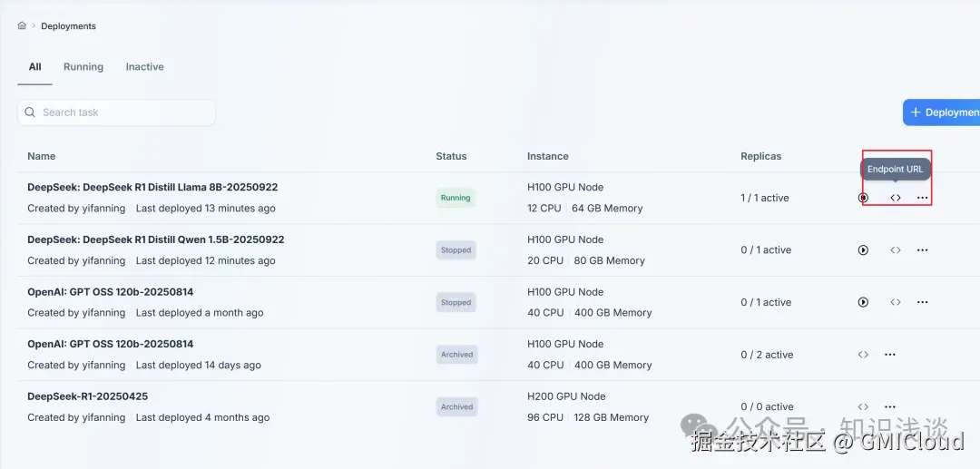Click the Replicas column header
The image size is (980, 469).
tap(760, 156)
